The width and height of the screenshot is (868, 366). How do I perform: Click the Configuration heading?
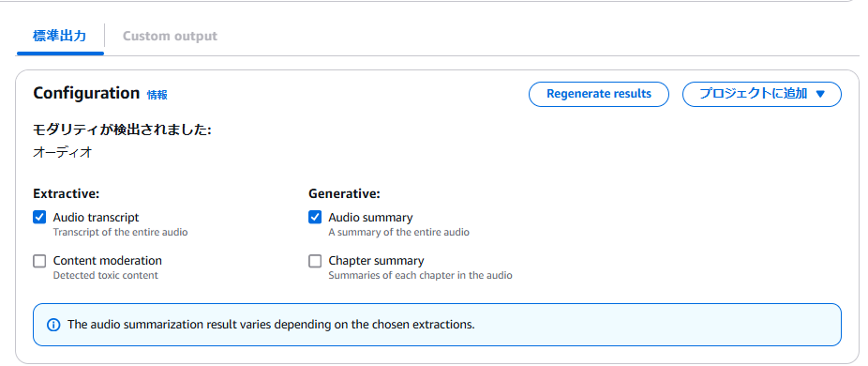[86, 93]
